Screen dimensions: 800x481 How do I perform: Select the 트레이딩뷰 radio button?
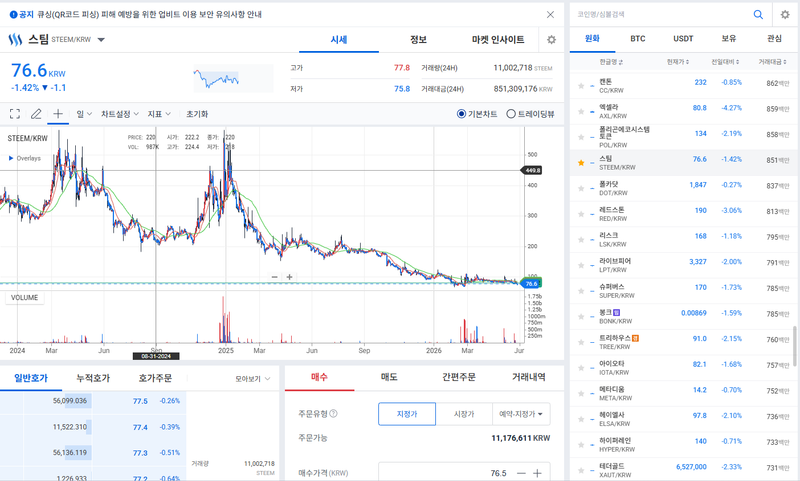point(511,114)
